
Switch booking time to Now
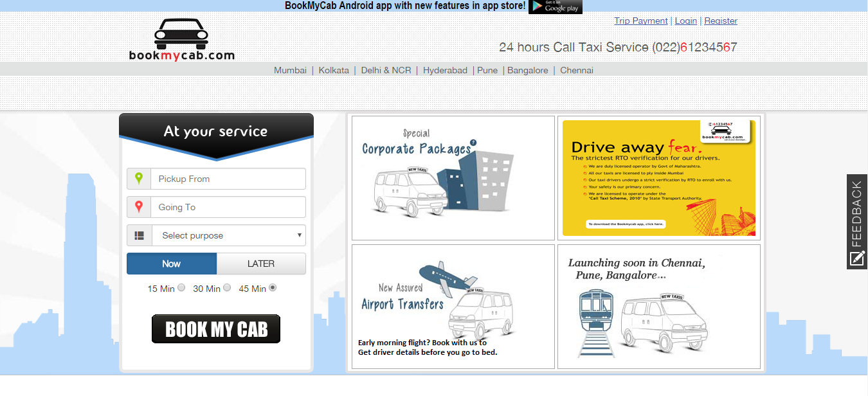tap(172, 264)
